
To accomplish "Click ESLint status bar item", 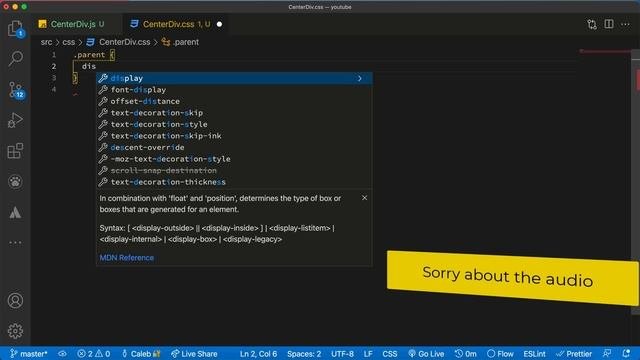I will point(534,354).
